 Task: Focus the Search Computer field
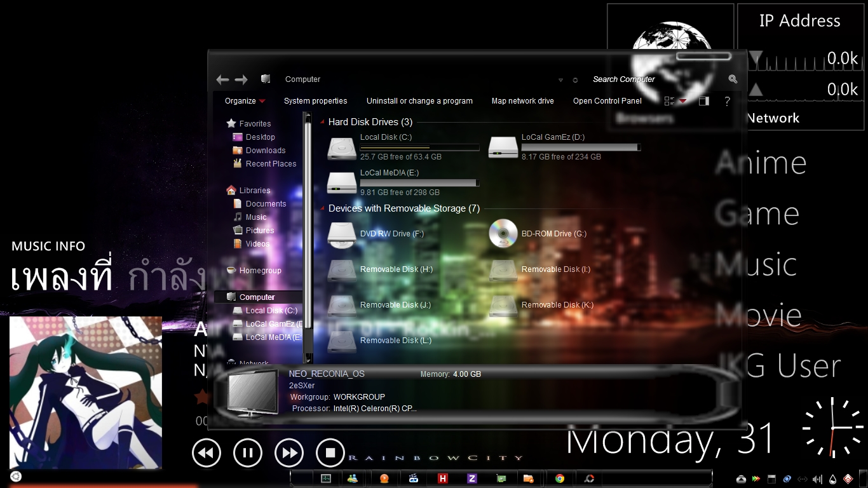658,79
